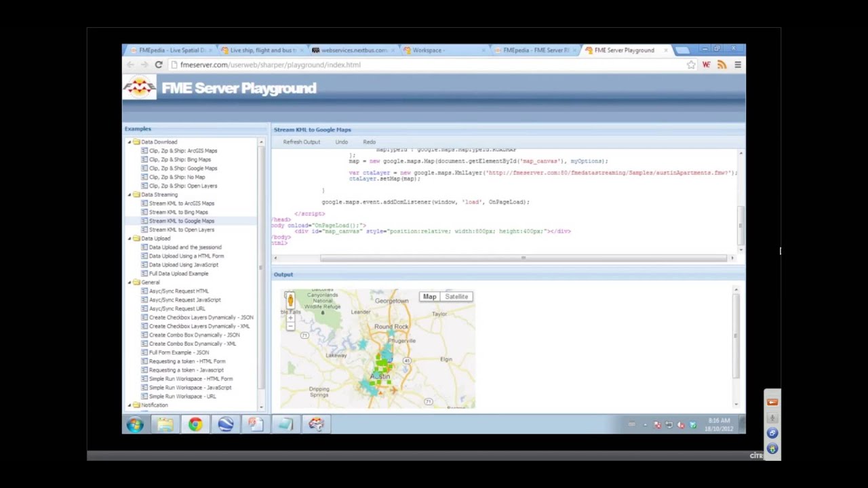The image size is (868, 488).
Task: Open Data Upload Using a HTML Form
Action: 186,256
